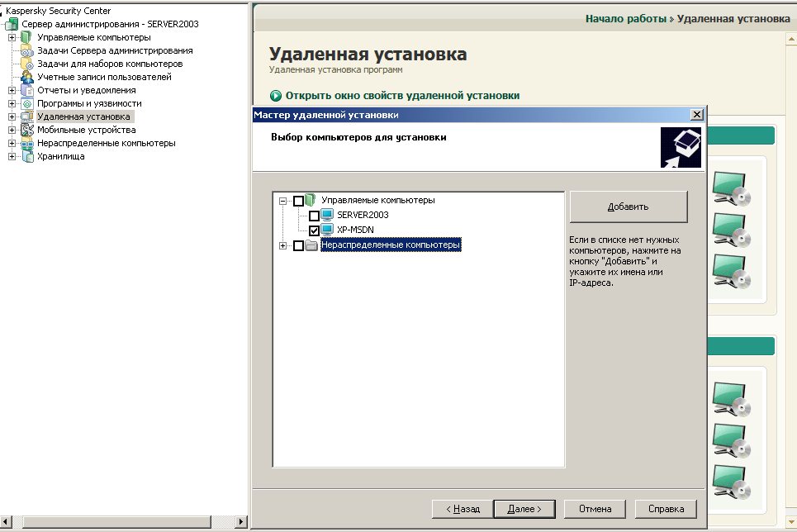This screenshot has height=532, width=797.
Task: Click the XP-MSDN computer icon in wizard list
Action: point(327,230)
